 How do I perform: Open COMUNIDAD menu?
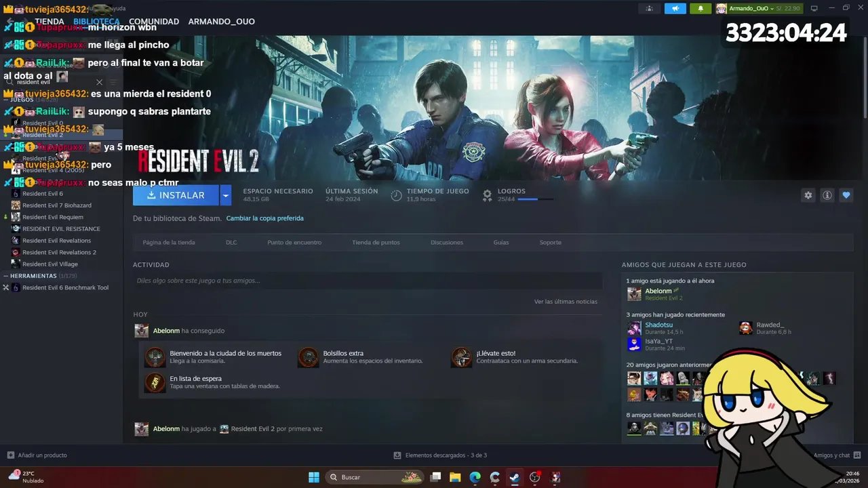(154, 22)
